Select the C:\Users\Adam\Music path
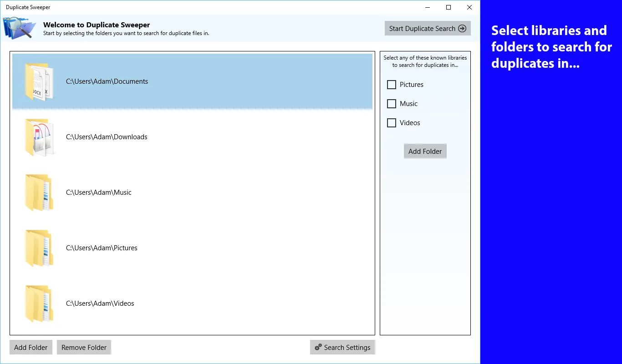The height and width of the screenshot is (364, 622). click(99, 192)
